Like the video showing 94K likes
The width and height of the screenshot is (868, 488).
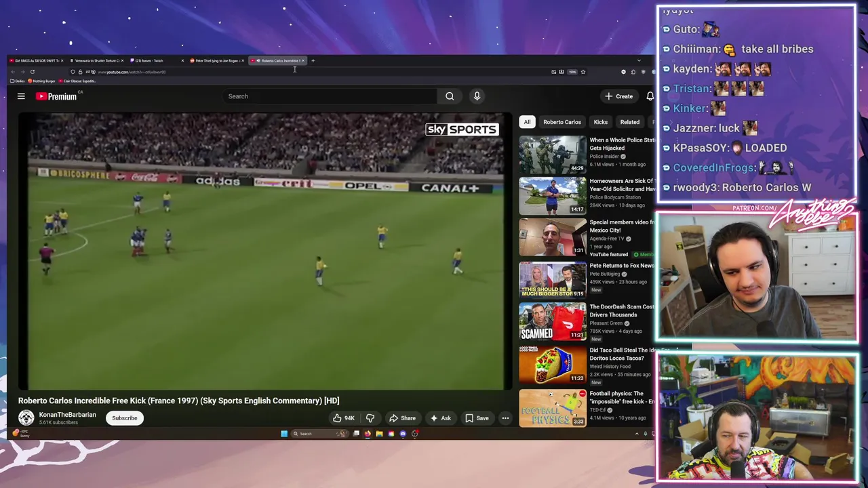(344, 418)
